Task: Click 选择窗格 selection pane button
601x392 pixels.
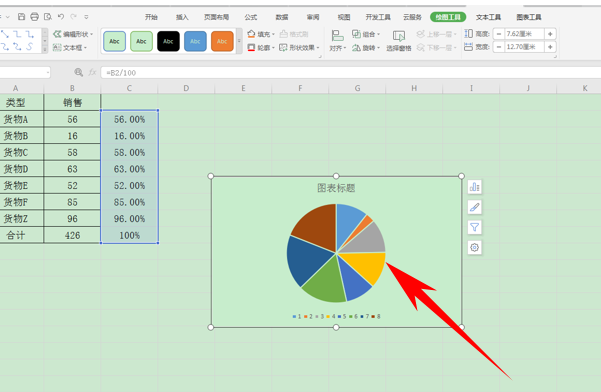Action: point(399,41)
